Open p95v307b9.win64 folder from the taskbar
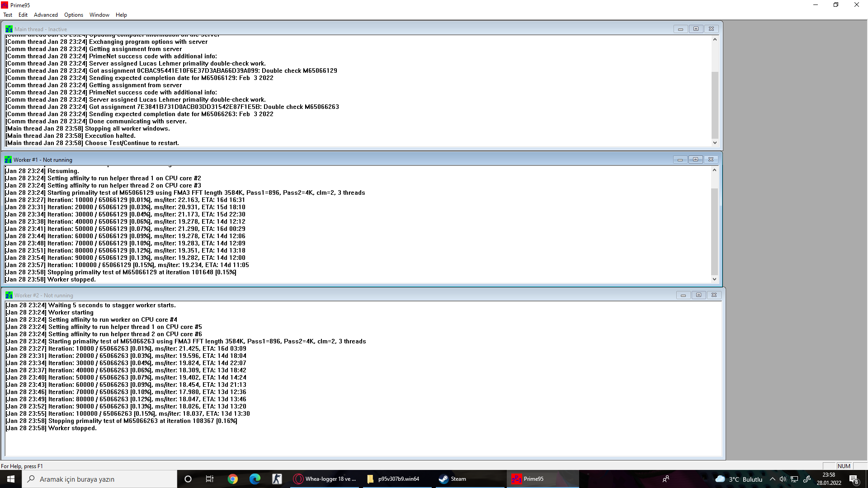The width and height of the screenshot is (868, 488). coord(393,479)
